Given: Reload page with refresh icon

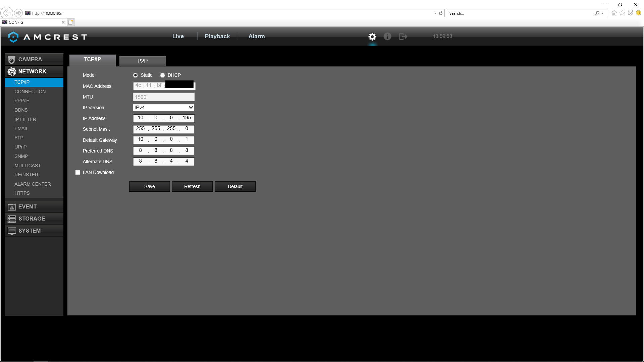Looking at the screenshot, I should pos(441,13).
